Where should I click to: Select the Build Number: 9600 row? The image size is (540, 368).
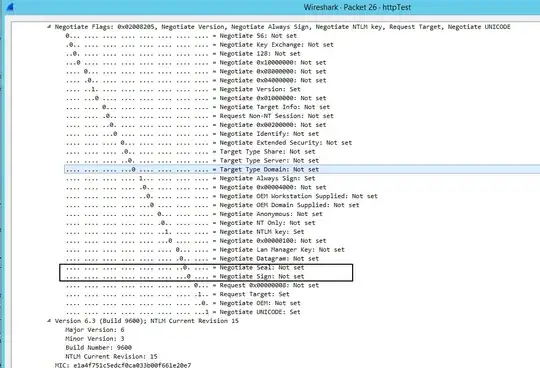click(98, 348)
